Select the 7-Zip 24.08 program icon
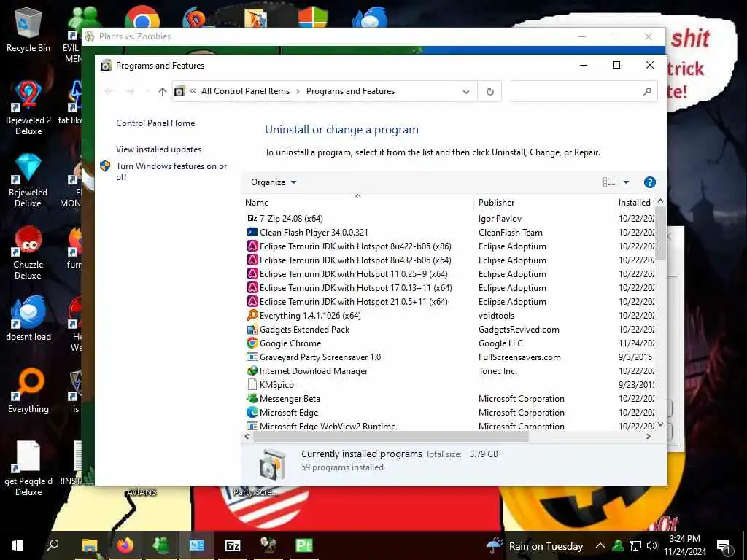 coord(252,218)
